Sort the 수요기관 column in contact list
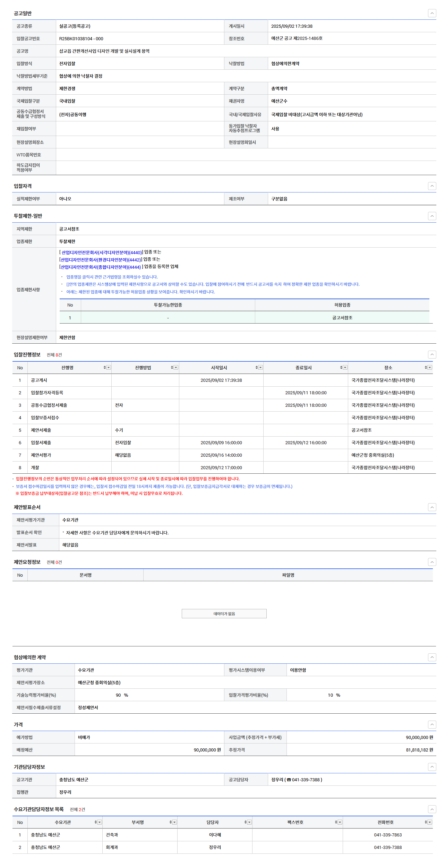 [x=96, y=822]
